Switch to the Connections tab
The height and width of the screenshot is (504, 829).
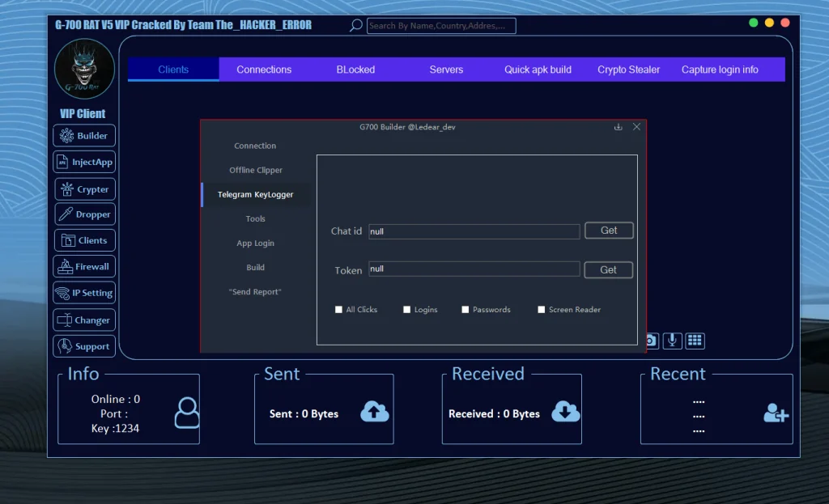(264, 69)
